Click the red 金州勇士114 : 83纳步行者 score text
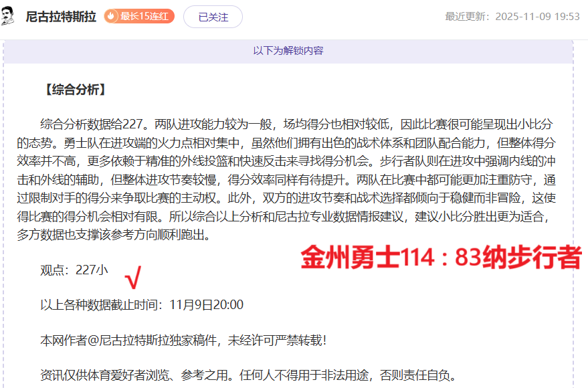 click(x=441, y=258)
